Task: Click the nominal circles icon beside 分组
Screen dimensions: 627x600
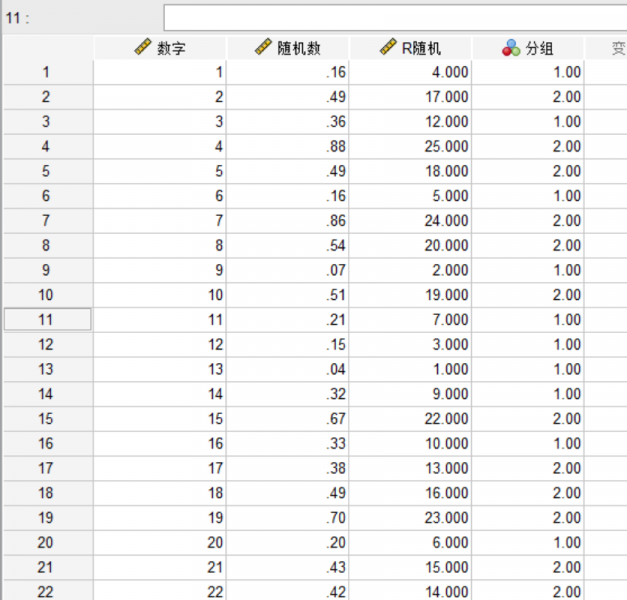Action: coord(510,47)
